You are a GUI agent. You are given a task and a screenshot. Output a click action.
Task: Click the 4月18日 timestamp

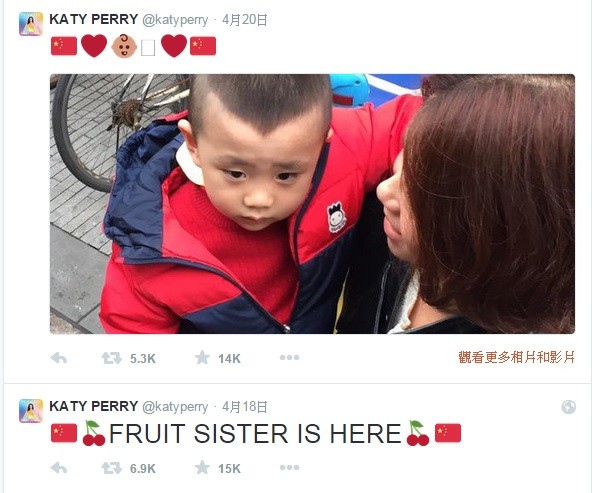click(x=245, y=407)
